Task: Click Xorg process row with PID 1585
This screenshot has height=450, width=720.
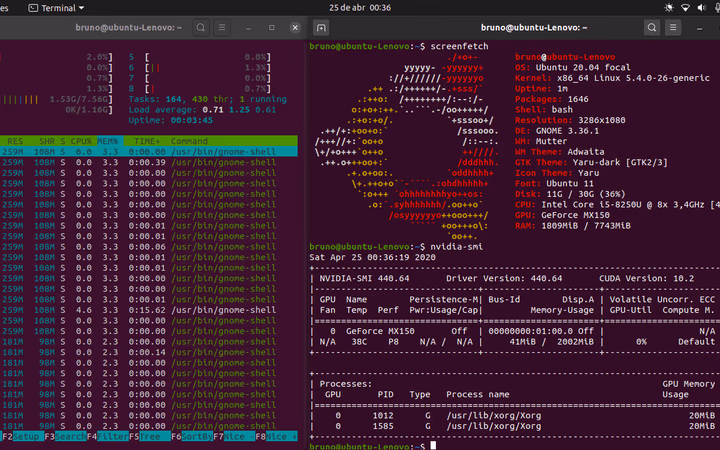Action: tap(514, 426)
